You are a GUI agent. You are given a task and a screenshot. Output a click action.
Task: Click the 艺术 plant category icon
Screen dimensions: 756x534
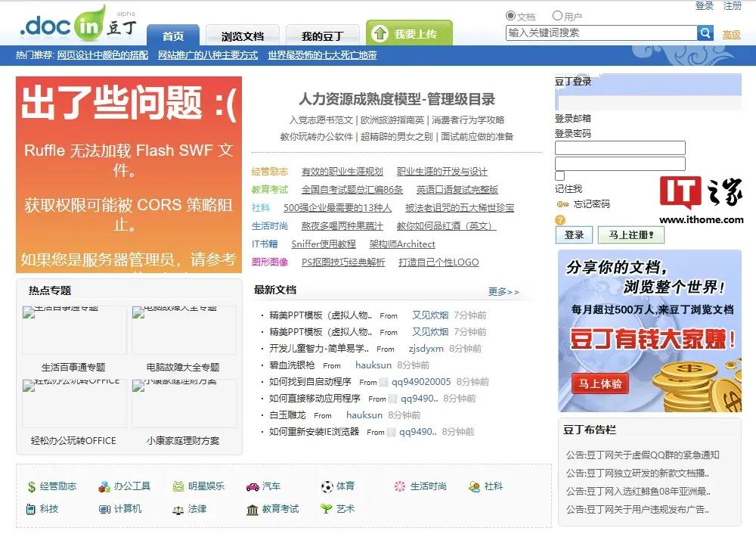[324, 509]
